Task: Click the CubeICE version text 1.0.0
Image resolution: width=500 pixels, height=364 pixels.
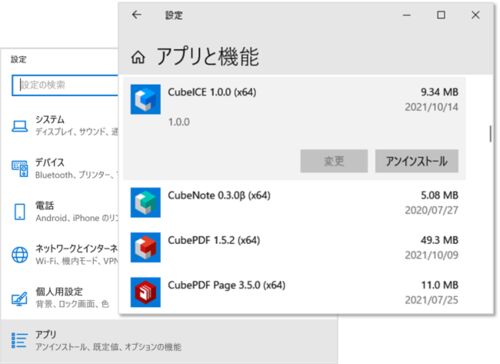Action: (179, 122)
